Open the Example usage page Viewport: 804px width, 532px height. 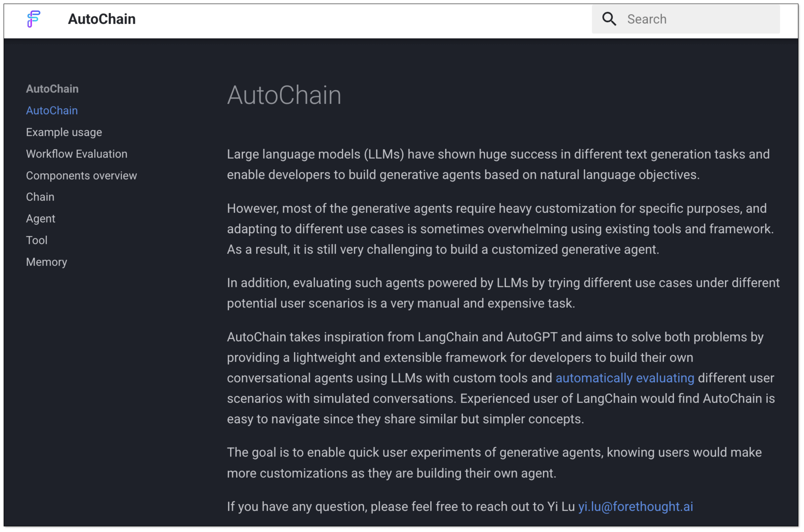pyautogui.click(x=64, y=132)
